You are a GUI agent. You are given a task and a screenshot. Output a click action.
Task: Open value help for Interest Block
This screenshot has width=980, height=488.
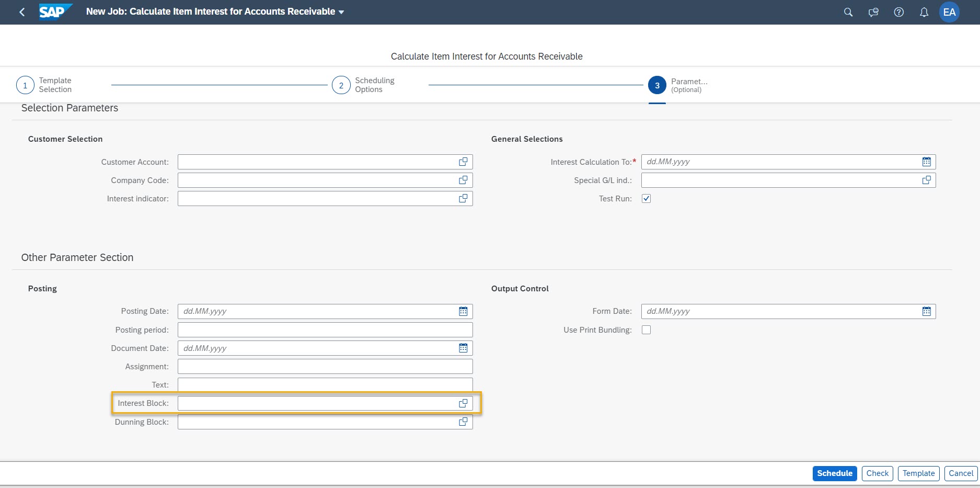tap(463, 403)
